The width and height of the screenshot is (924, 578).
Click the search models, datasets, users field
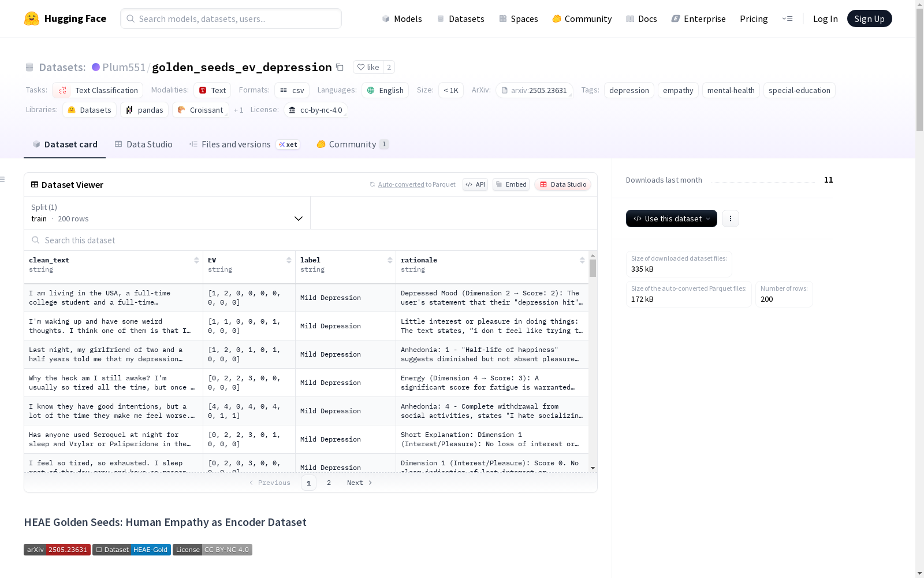[x=231, y=18]
